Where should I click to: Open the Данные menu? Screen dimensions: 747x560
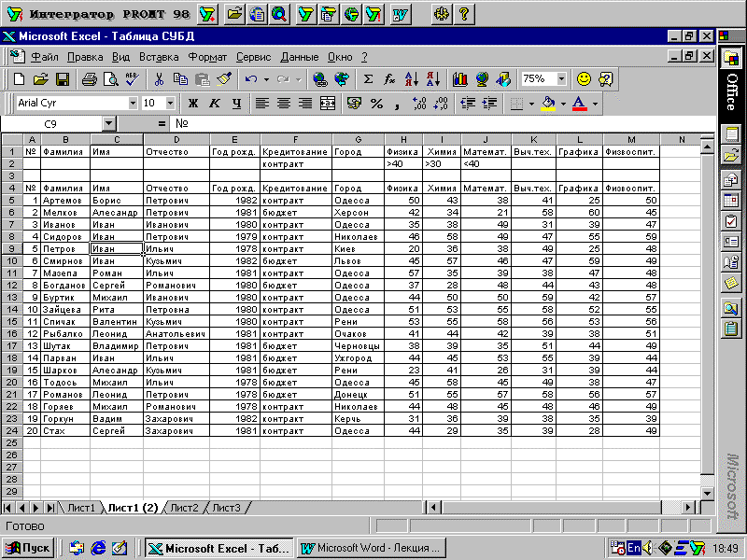click(x=299, y=57)
